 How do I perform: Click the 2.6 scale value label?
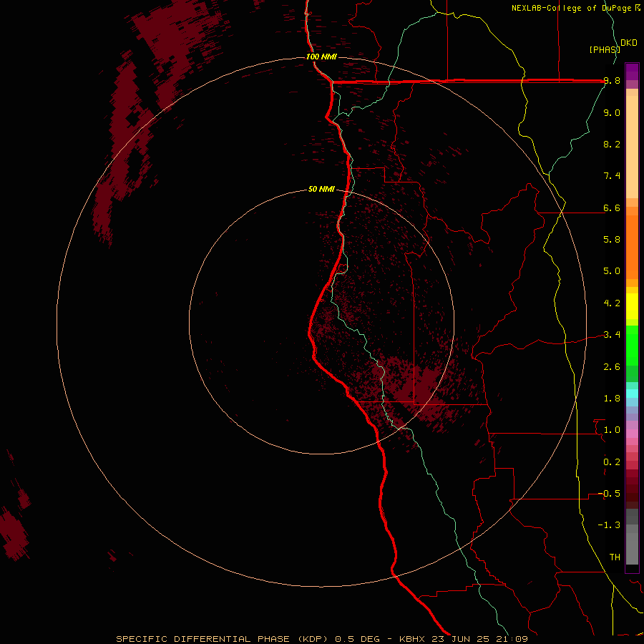point(612,367)
